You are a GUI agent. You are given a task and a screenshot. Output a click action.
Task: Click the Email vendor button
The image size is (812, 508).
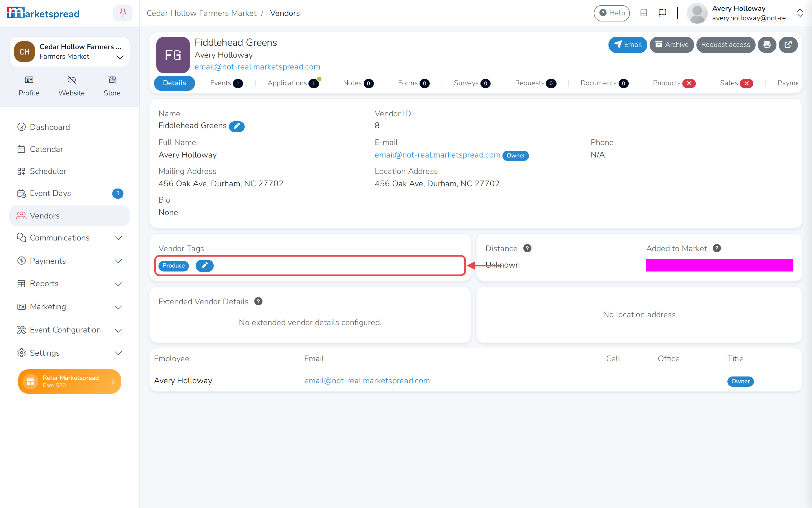pyautogui.click(x=627, y=45)
